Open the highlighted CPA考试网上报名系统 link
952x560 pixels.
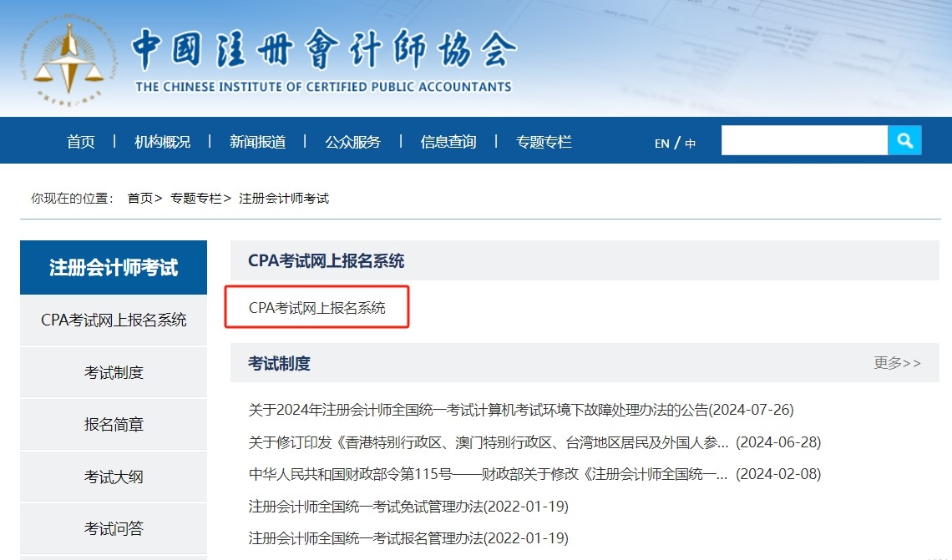click(x=317, y=308)
